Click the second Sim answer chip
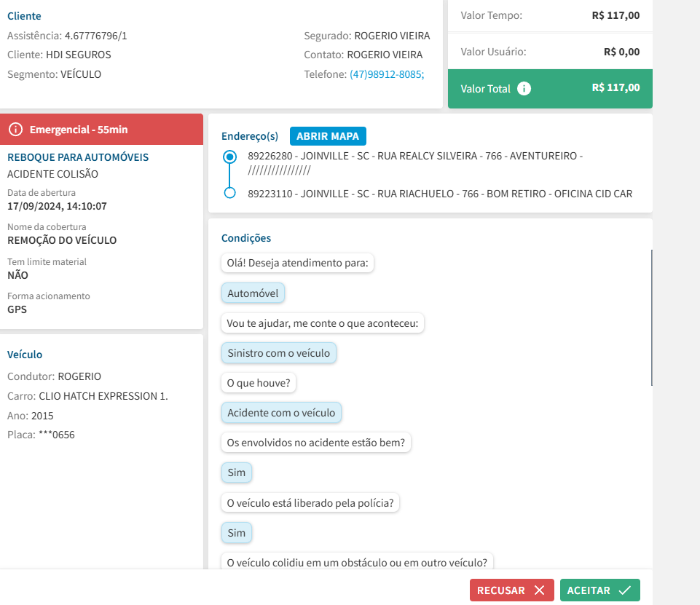 237,533
